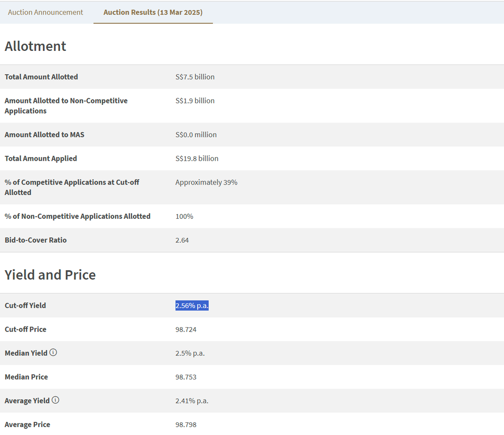Click the S$1.9 billion non-competitive amount
The height and width of the screenshot is (435, 504).
195,101
